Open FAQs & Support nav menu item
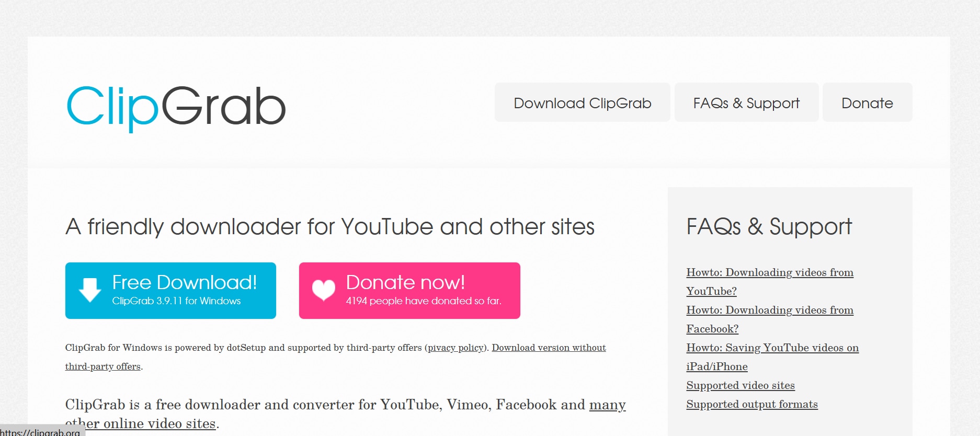The height and width of the screenshot is (436, 980). tap(746, 102)
